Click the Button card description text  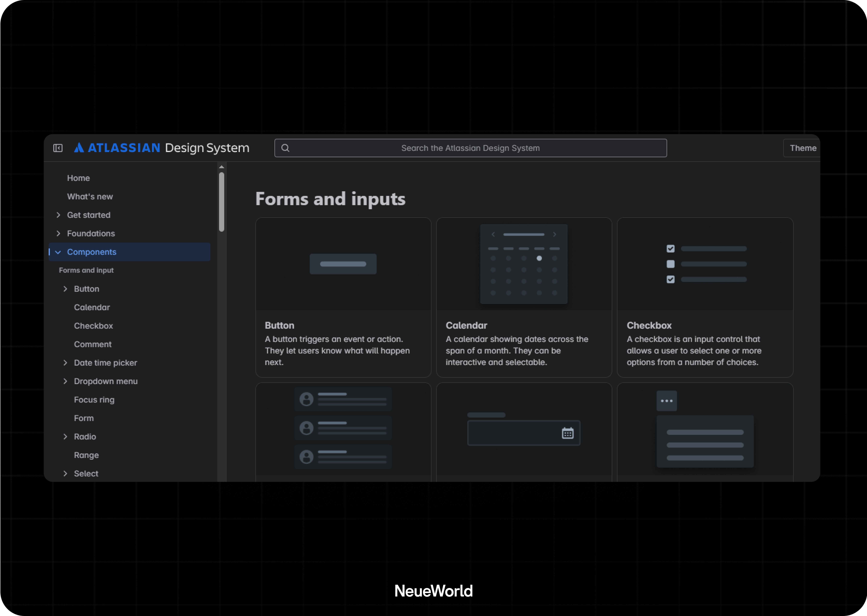tap(337, 351)
